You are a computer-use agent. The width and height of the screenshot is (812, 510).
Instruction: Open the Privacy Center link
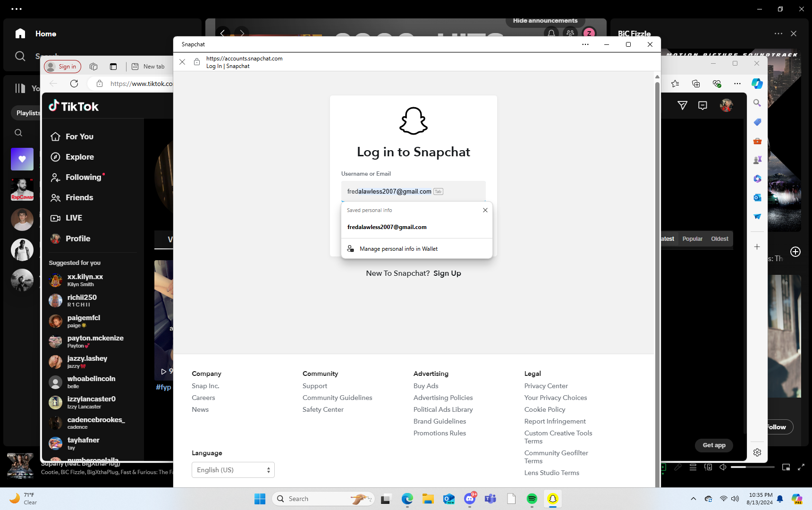546,386
